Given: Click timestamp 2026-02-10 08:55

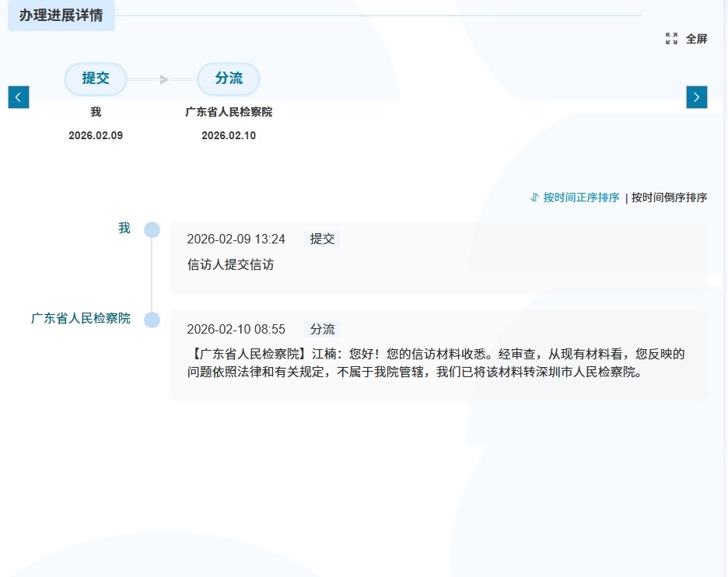Looking at the screenshot, I should point(236,329).
